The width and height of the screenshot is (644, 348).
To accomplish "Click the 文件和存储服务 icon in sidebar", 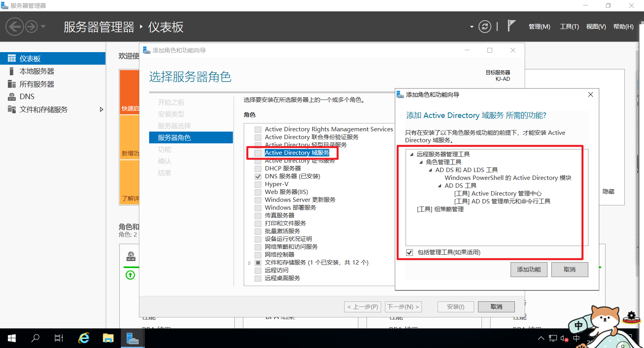I will click(12, 109).
